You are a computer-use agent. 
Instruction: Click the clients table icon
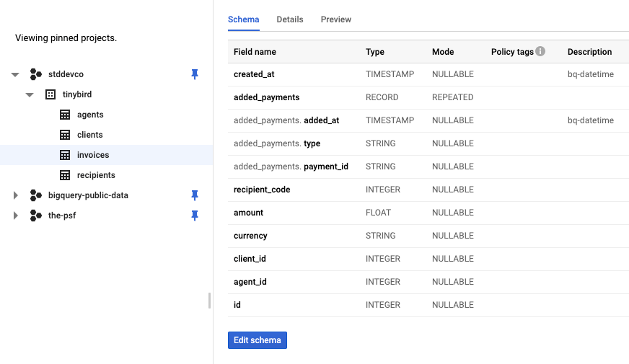64,135
